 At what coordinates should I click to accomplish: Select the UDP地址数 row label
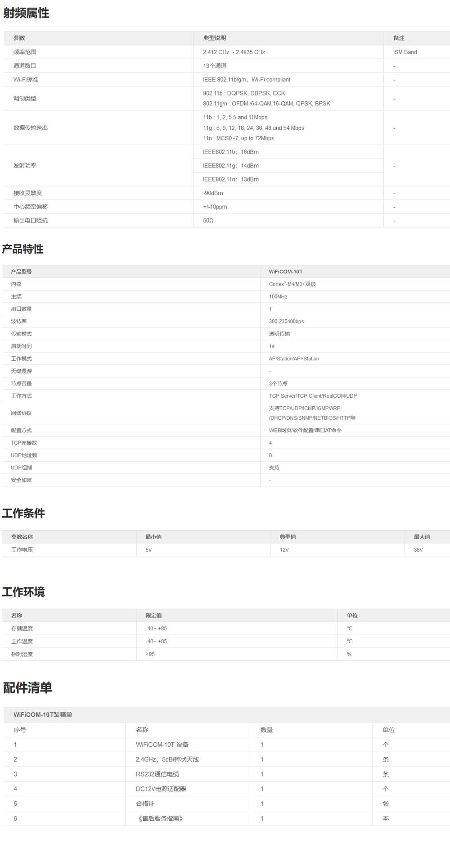(24, 455)
